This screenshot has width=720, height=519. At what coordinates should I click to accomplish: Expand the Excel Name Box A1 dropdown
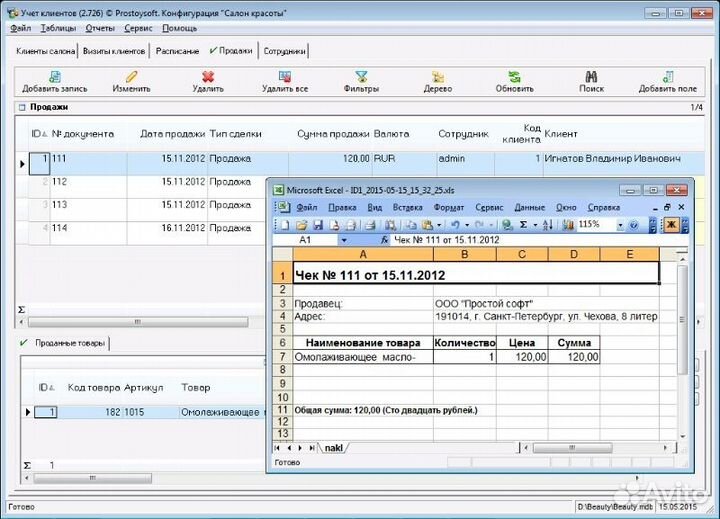point(344,240)
